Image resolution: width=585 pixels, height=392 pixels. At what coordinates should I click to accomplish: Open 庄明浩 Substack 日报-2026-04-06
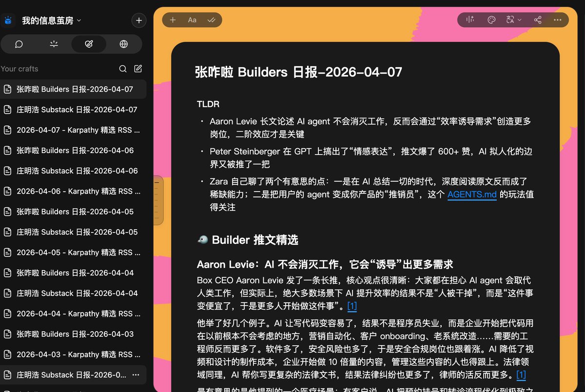point(73,171)
